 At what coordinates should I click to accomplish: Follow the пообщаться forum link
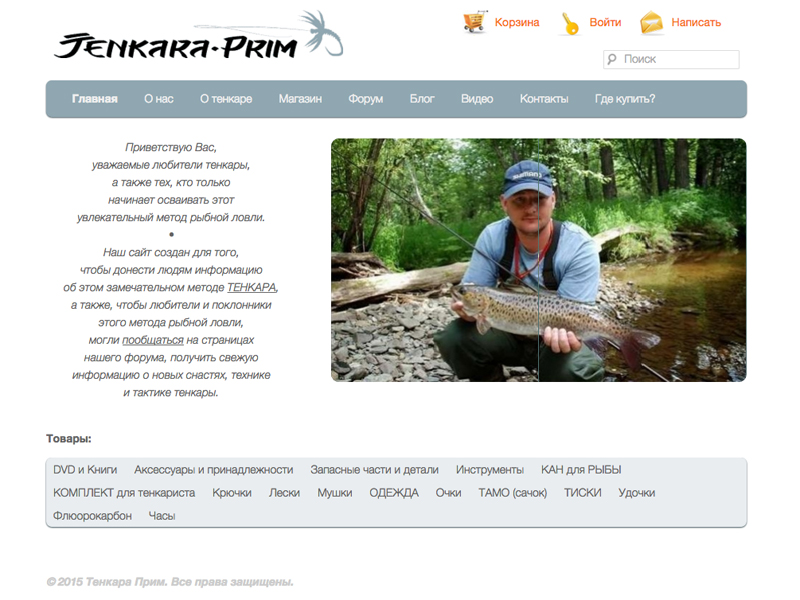[153, 340]
